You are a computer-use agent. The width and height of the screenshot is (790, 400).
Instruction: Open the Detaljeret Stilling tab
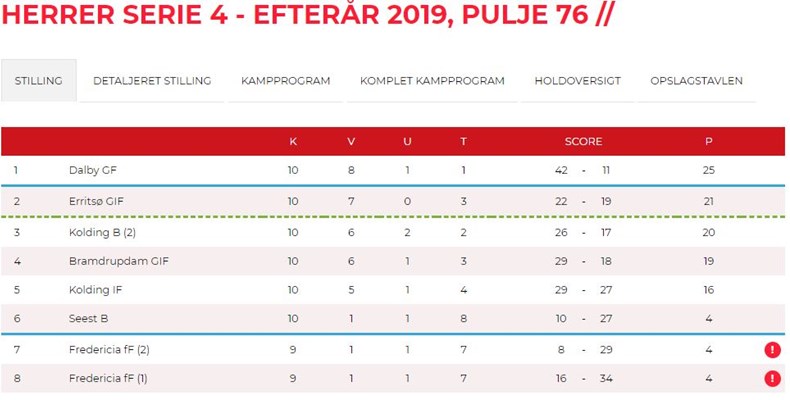(x=152, y=81)
